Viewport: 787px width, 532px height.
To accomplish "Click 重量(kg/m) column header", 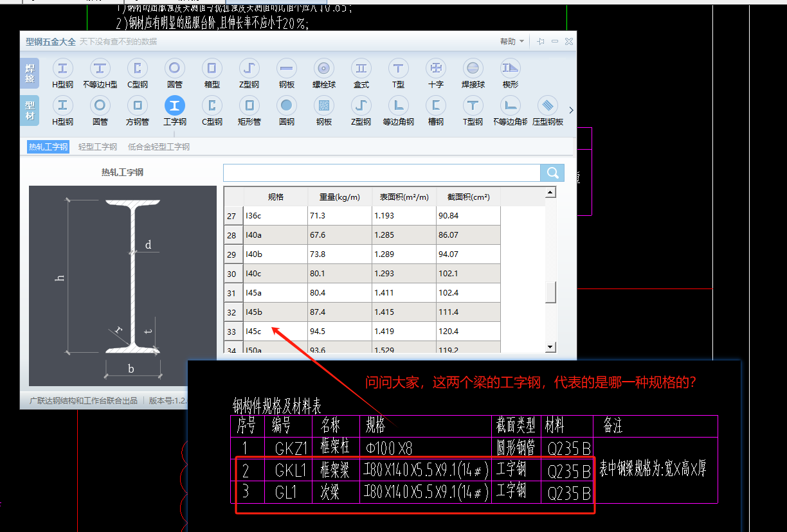I will [339, 197].
